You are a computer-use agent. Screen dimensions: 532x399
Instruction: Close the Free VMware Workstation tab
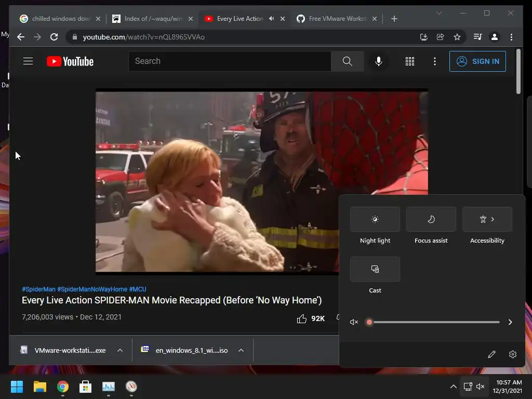(x=375, y=19)
